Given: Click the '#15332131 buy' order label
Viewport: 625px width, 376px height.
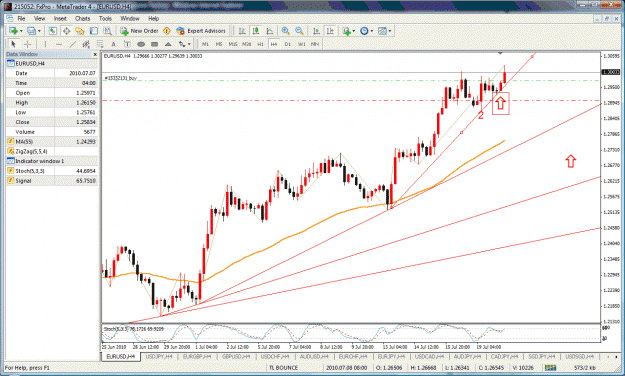Looking at the screenshot, I should 120,78.
